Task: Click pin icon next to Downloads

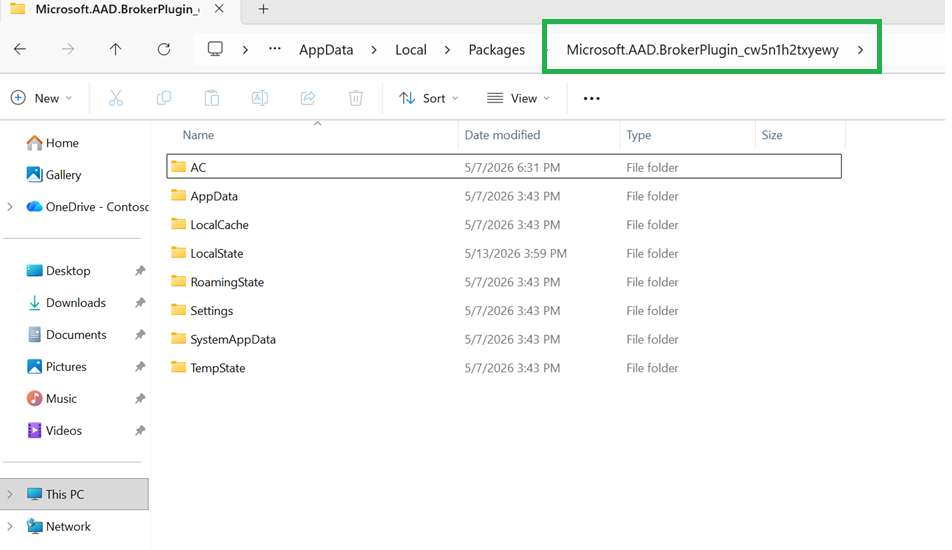Action: (140, 303)
